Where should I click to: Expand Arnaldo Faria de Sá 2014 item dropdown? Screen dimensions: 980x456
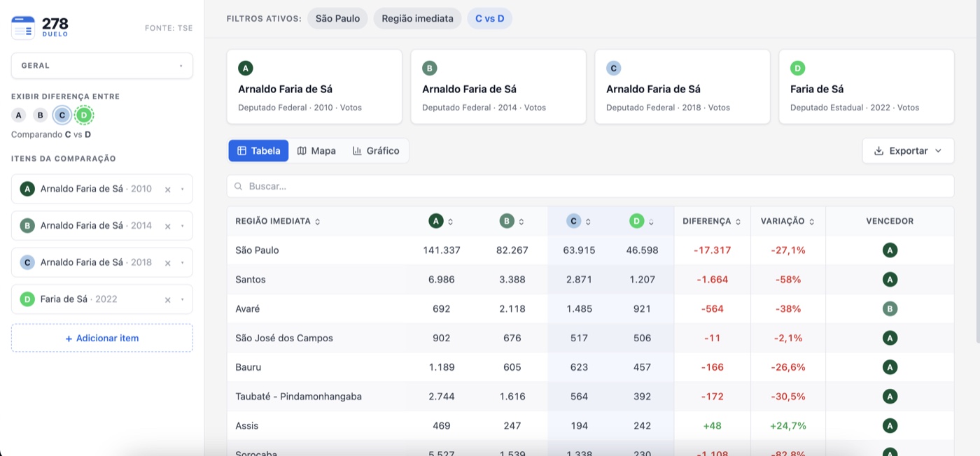tap(182, 226)
